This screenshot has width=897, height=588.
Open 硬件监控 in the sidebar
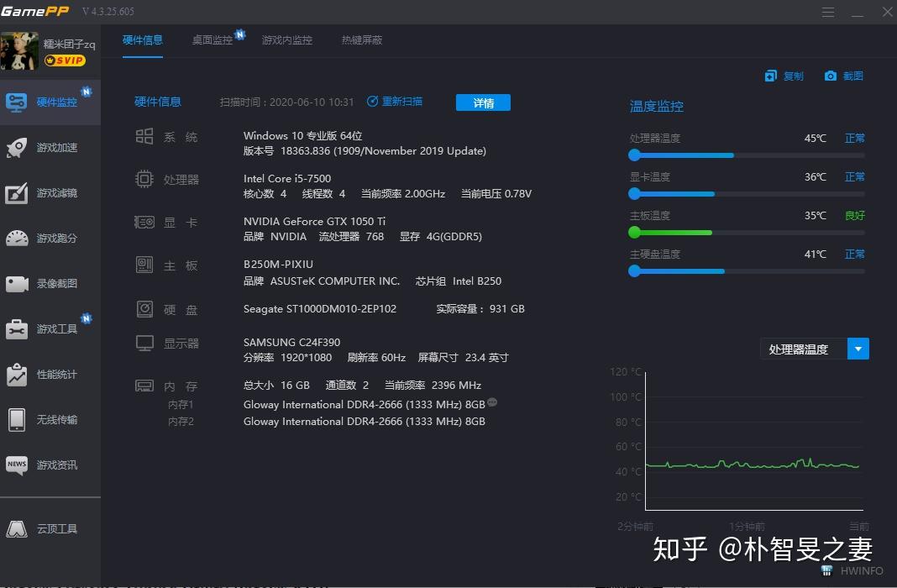[x=50, y=102]
